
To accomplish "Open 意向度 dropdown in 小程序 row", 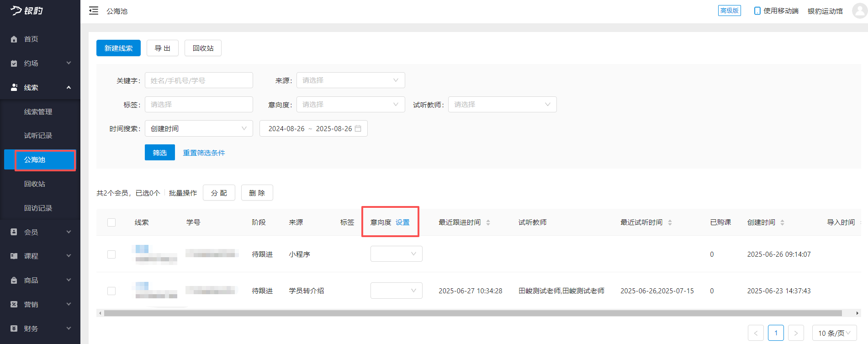I will click(397, 254).
